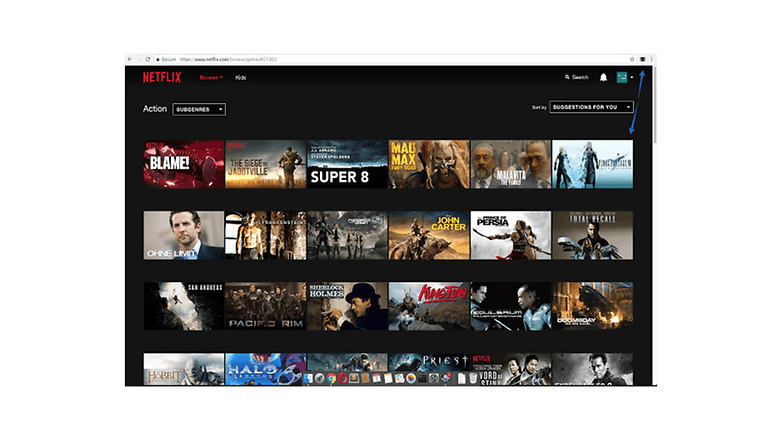Open the Calendar app in dock
The width and height of the screenshot is (782, 440).
click(377, 378)
